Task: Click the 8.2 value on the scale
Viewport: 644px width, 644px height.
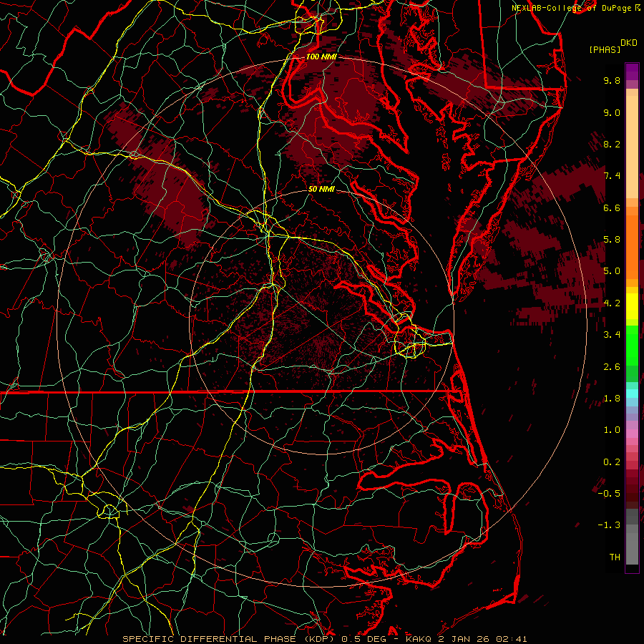Action: [x=612, y=144]
